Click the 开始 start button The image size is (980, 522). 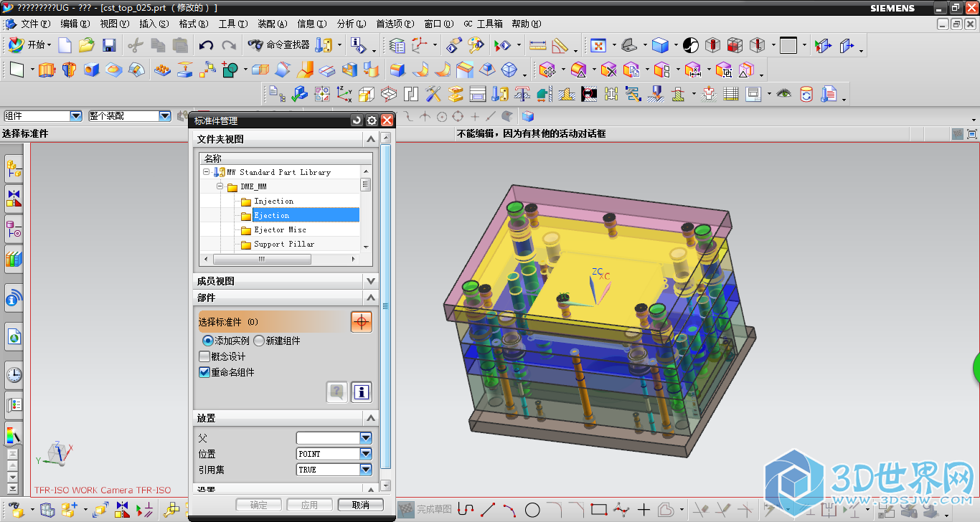29,45
